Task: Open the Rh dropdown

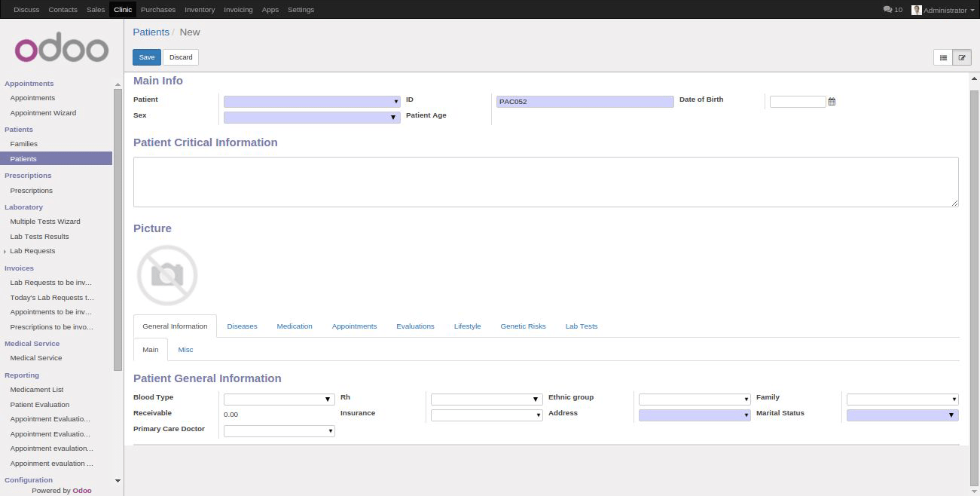Action: point(487,400)
